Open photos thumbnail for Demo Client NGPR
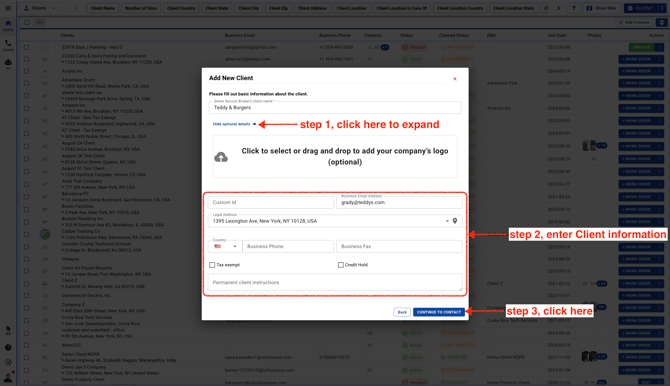Viewport: 670px width, 386px height. [x=589, y=357]
